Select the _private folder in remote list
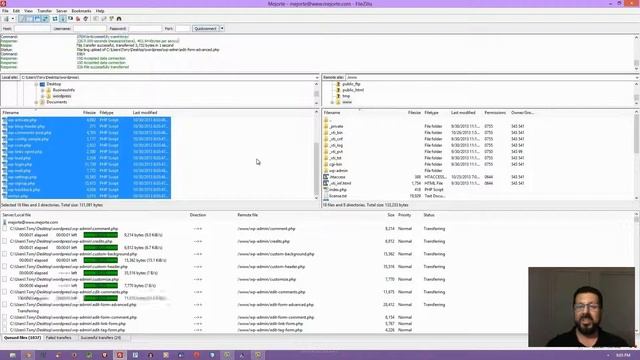Viewport: 640px width, 360px height. (336, 127)
